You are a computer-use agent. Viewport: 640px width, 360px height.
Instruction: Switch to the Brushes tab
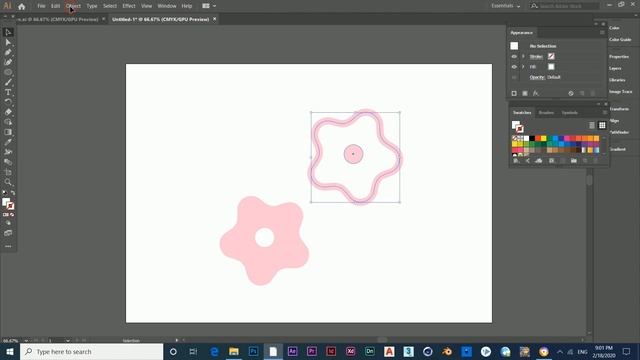(x=546, y=113)
